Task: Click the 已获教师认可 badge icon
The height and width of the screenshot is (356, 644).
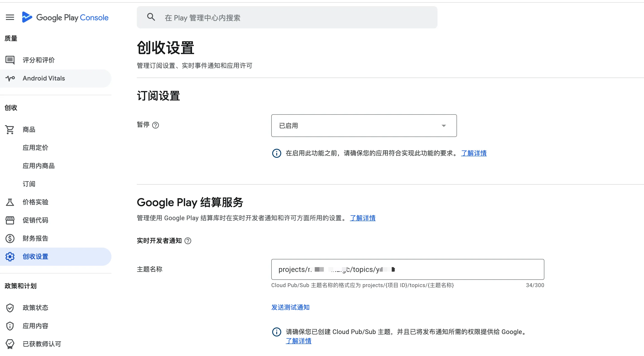Action: coord(10,344)
